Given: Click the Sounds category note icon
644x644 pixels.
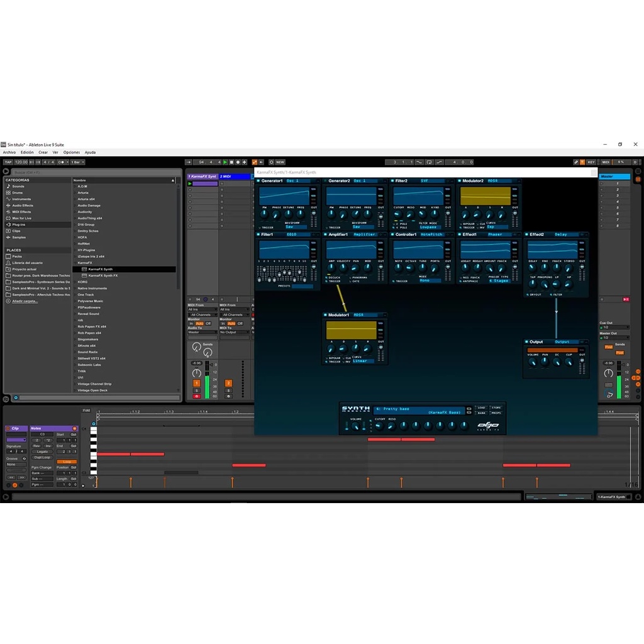Looking at the screenshot, I should pos(8,186).
